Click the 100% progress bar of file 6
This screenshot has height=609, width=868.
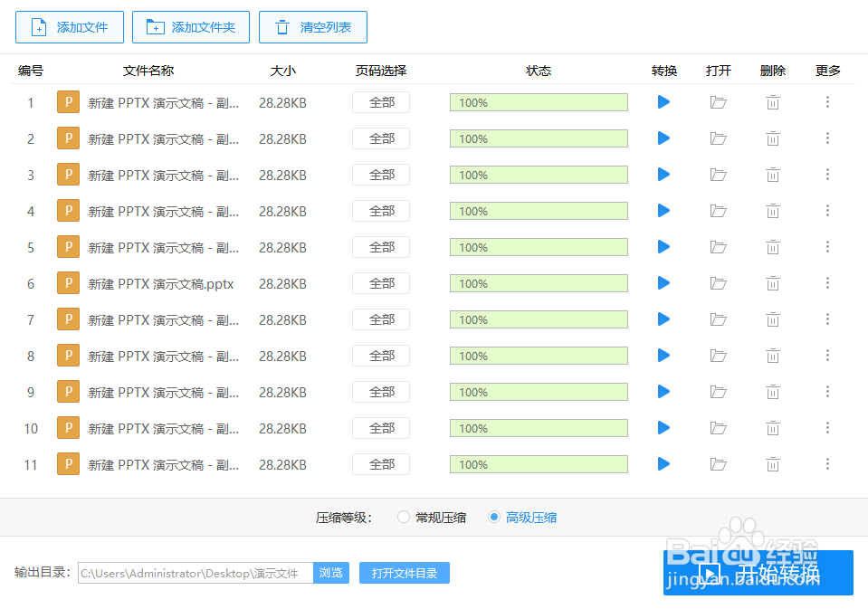click(x=539, y=283)
